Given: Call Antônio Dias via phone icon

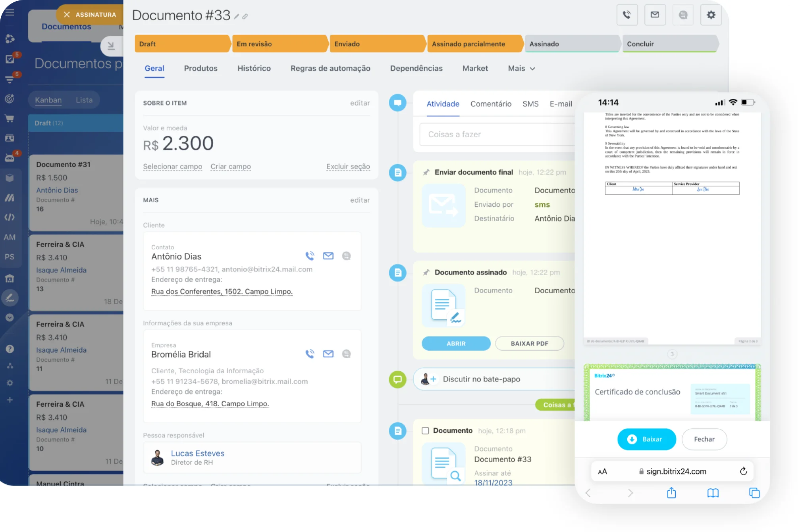Looking at the screenshot, I should (x=310, y=256).
